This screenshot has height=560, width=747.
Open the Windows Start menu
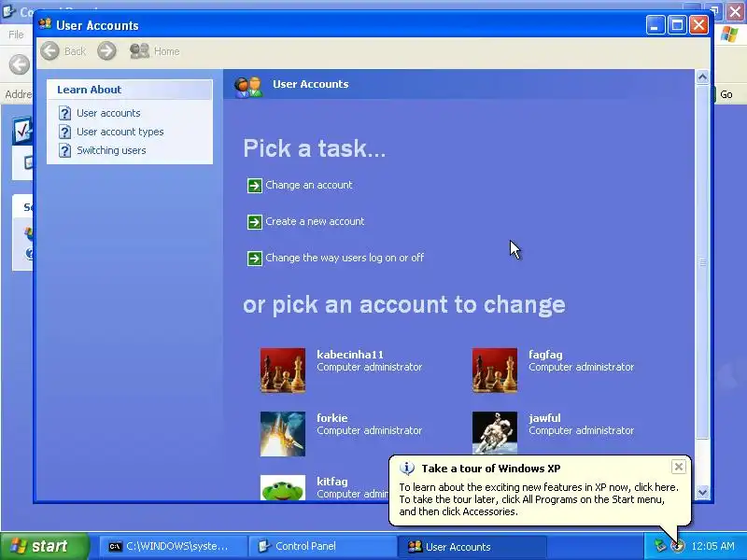point(45,546)
